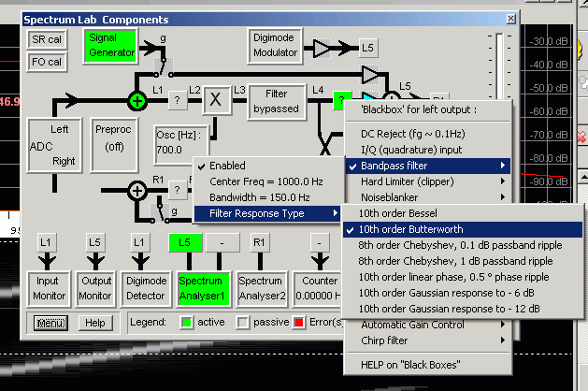This screenshot has width=588, height=391.
Task: Open the Input Monitor block
Action: [49, 288]
